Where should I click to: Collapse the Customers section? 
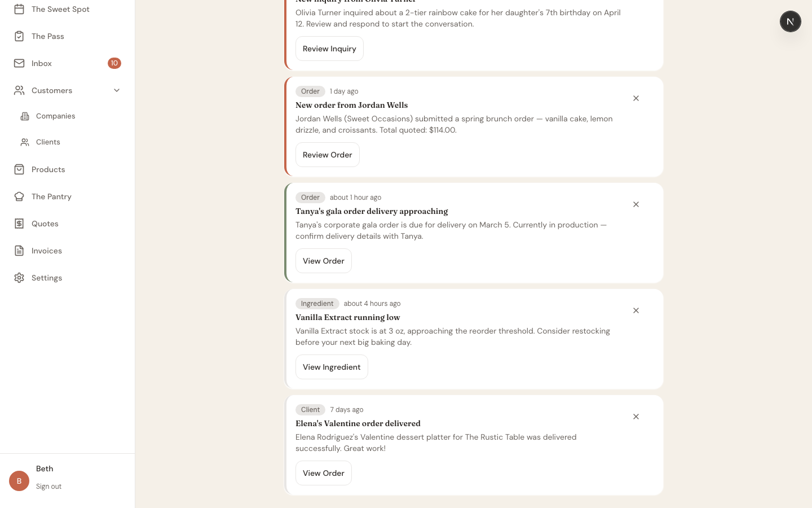tap(117, 90)
